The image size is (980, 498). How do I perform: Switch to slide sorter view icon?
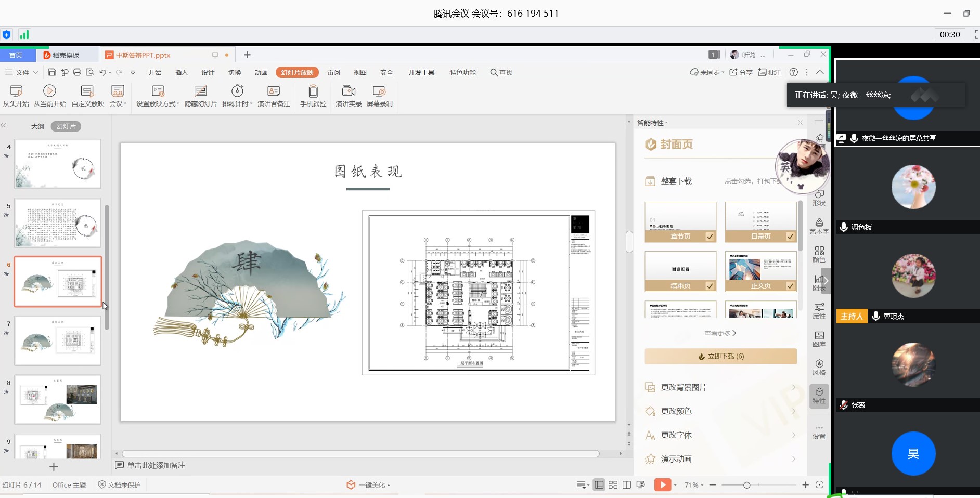[x=613, y=485]
